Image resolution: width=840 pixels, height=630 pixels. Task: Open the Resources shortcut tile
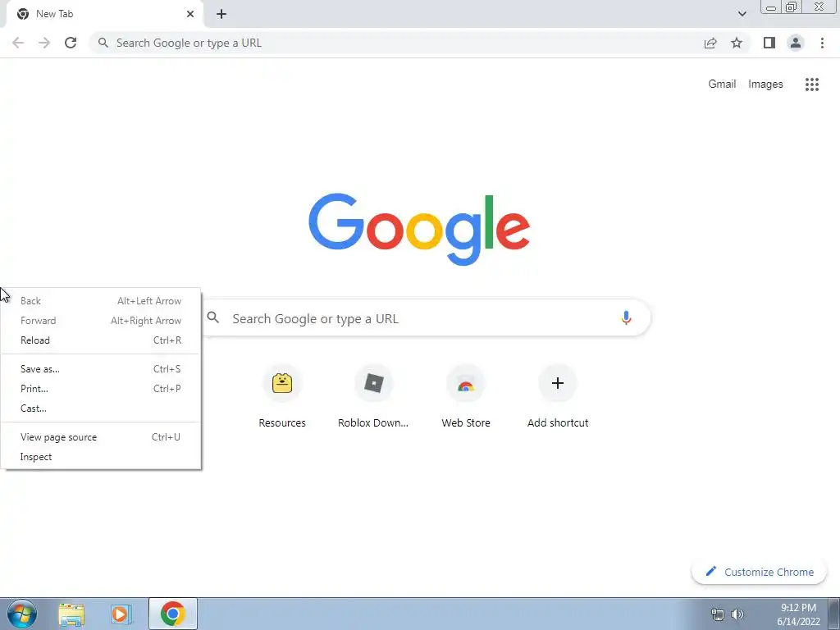[282, 396]
